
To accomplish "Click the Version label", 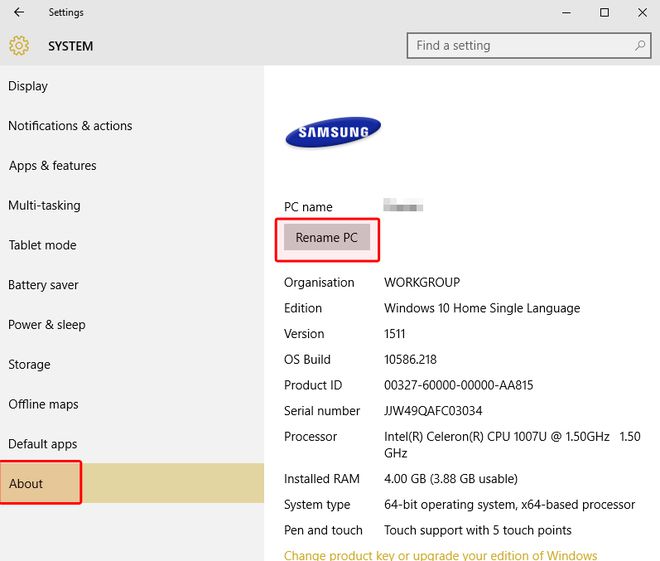I will click(x=304, y=334).
